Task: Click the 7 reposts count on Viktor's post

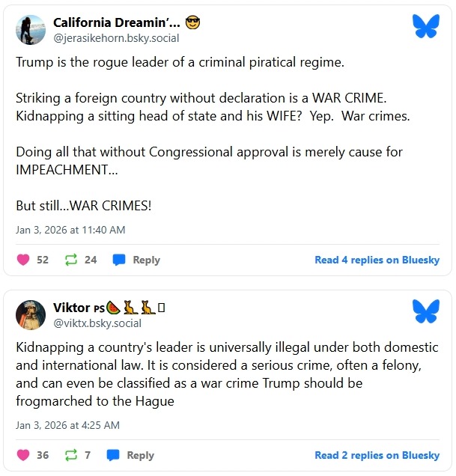Action: 88,455
